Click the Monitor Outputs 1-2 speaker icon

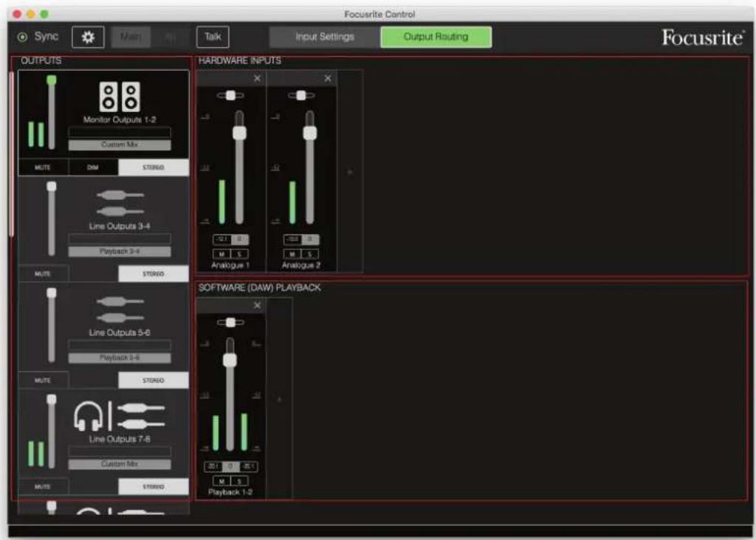pos(120,97)
